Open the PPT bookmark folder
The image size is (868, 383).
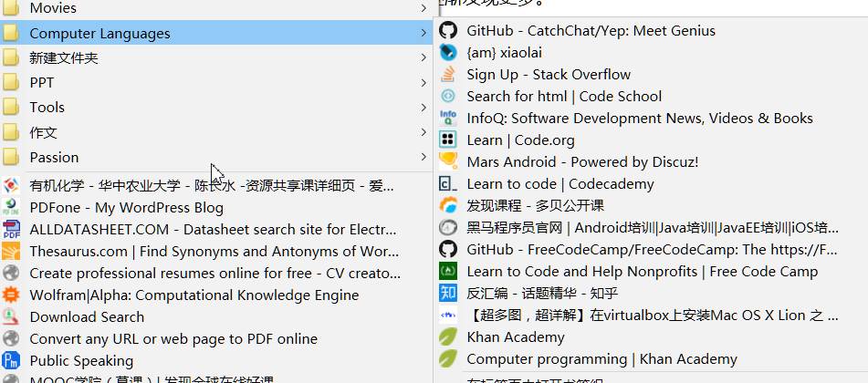[x=216, y=82]
